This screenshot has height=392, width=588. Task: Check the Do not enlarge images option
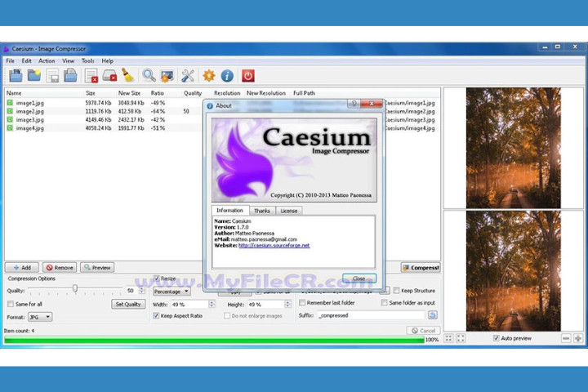coord(227,316)
